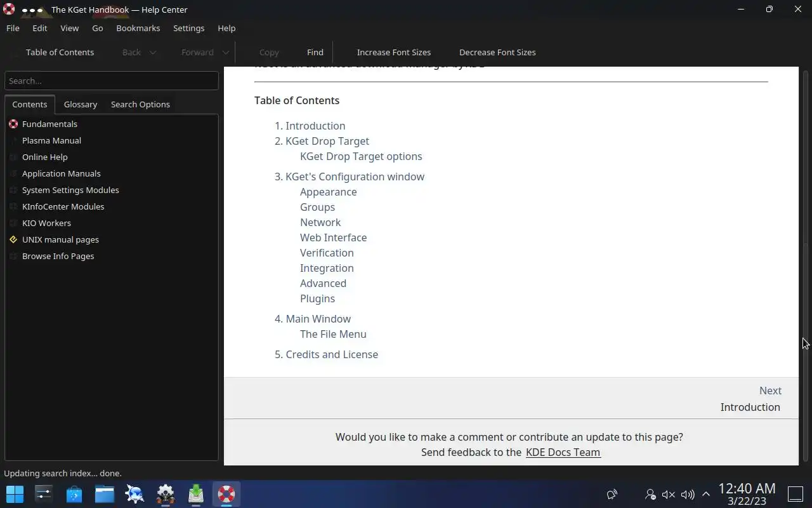Open the Web Interface section link
The width and height of the screenshot is (812, 508).
(333, 237)
